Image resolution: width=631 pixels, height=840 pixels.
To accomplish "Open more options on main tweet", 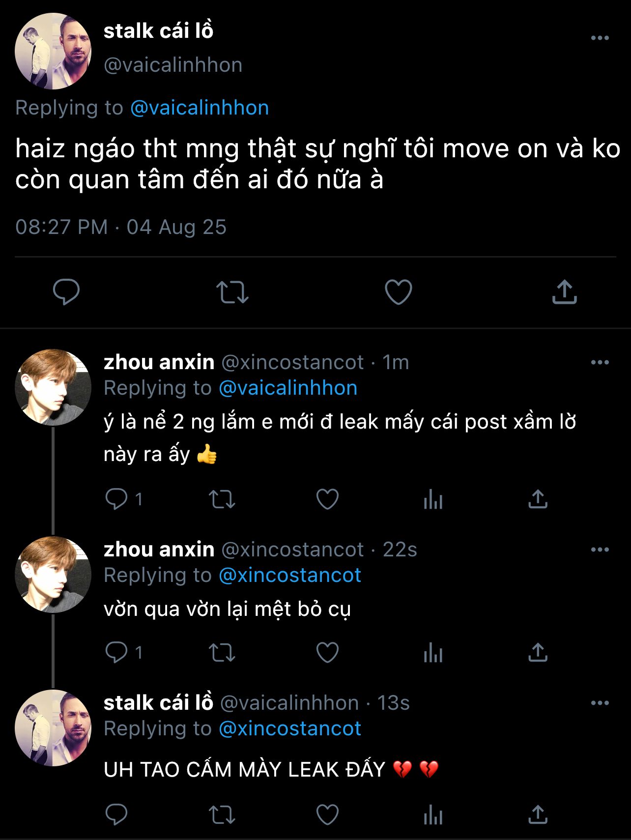I will 600,38.
